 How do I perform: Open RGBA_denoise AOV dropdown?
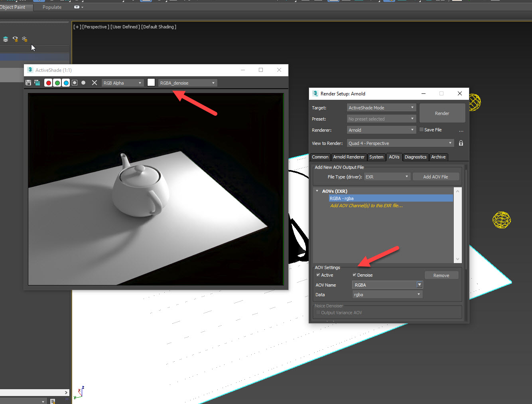(x=187, y=83)
